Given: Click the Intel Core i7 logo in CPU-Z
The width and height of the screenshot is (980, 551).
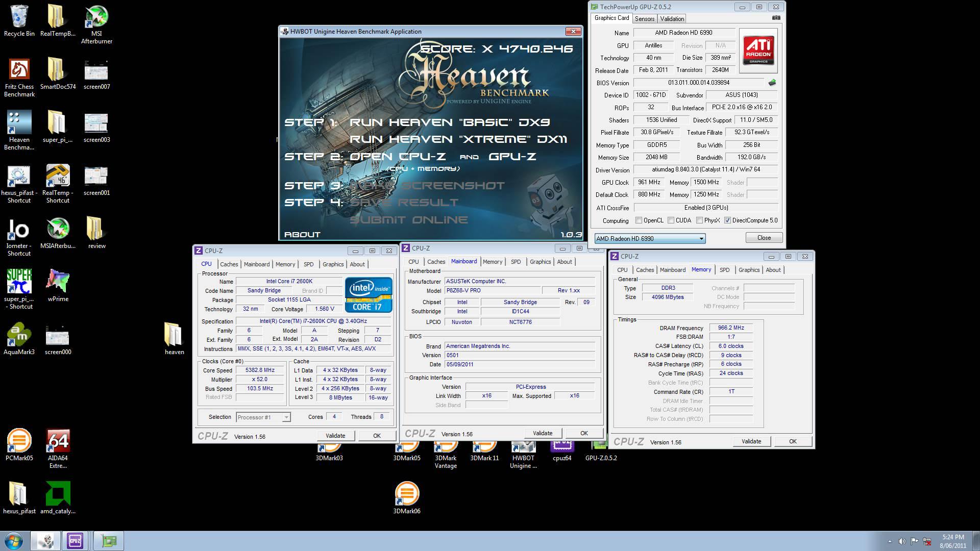Looking at the screenshot, I should click(x=369, y=294).
